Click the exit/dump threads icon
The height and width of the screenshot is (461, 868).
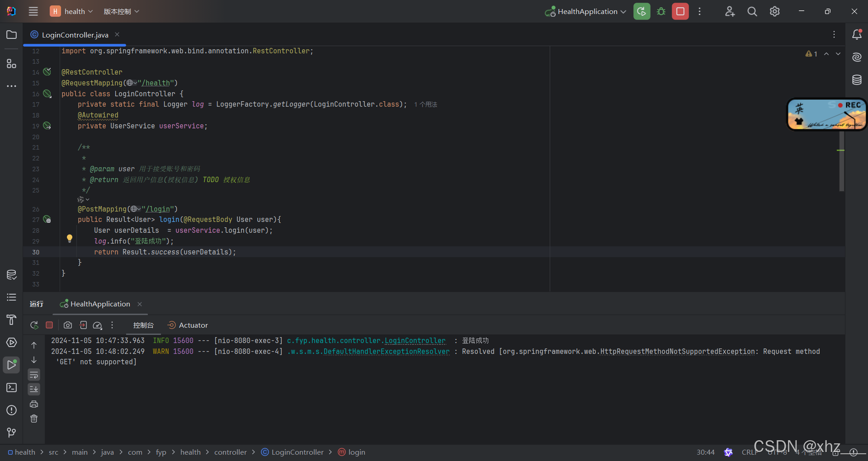point(83,325)
